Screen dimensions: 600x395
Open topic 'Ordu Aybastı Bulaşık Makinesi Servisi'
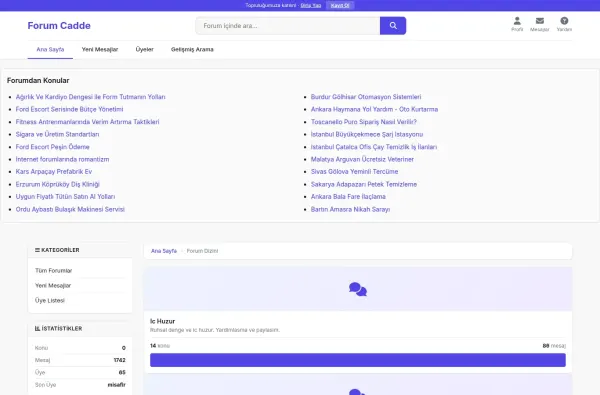pyautogui.click(x=70, y=209)
